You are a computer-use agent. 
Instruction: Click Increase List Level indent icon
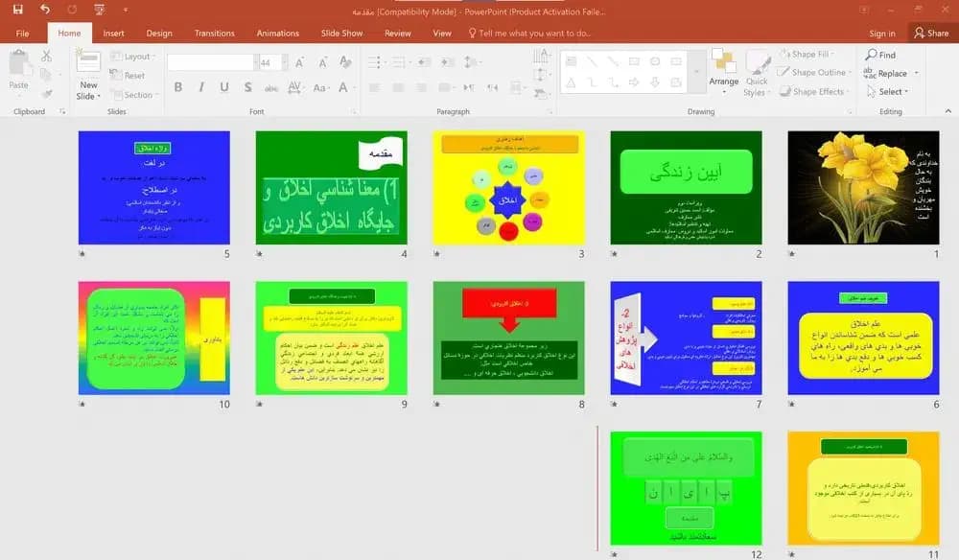pyautogui.click(x=447, y=62)
